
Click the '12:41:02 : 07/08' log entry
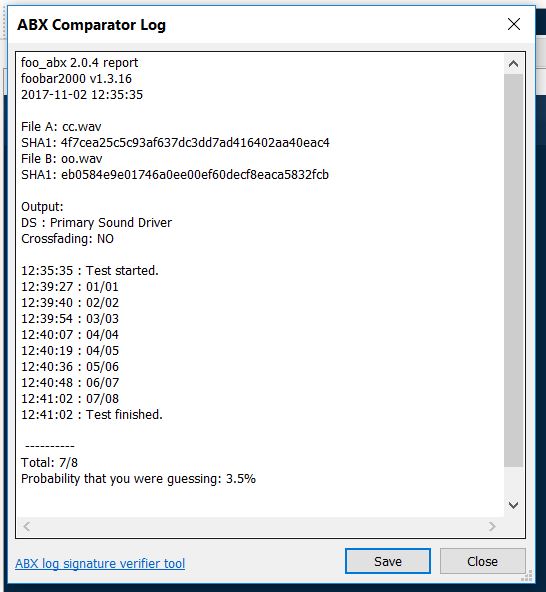[70, 399]
